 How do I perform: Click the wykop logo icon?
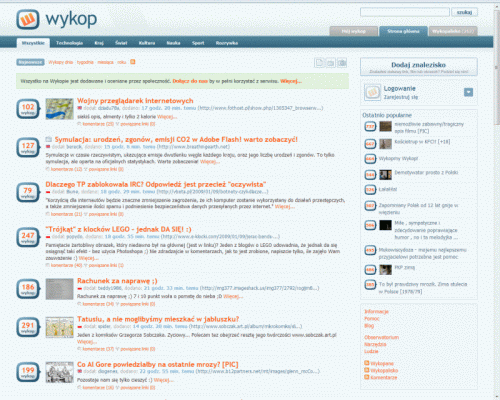[28, 19]
